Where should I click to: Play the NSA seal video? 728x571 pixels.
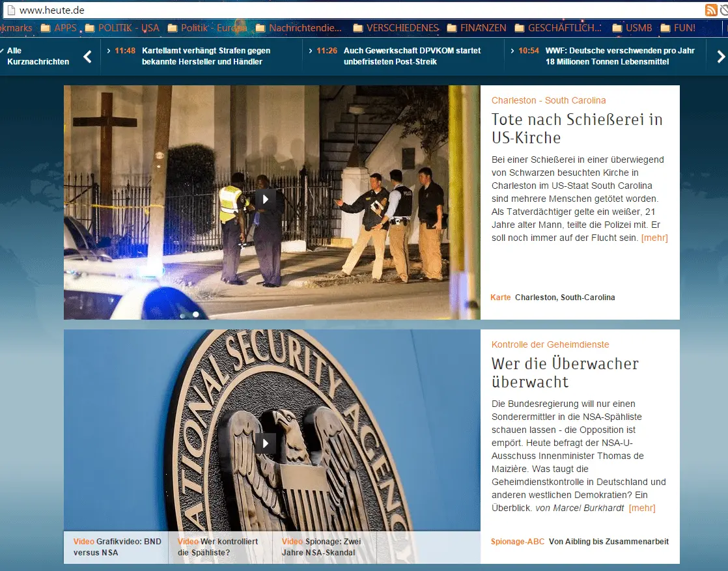point(265,443)
